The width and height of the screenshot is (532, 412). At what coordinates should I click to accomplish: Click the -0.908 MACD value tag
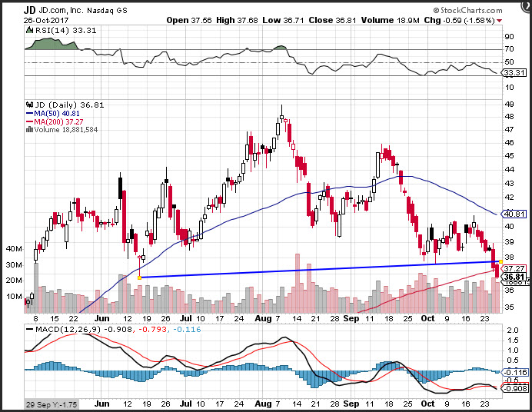click(x=515, y=389)
